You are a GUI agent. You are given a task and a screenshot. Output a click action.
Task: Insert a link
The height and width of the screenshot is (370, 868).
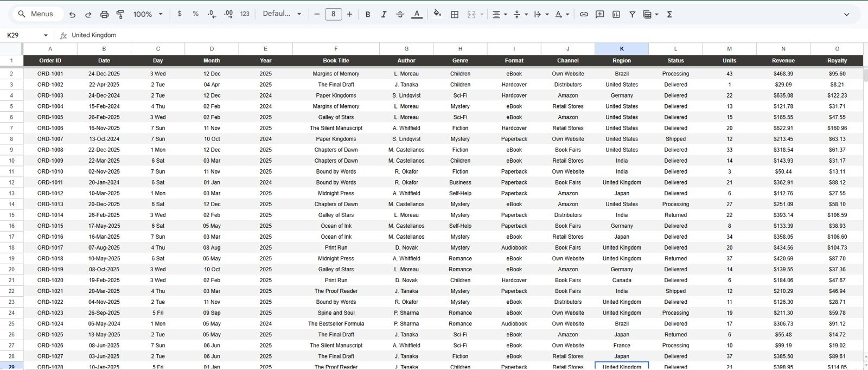point(584,14)
